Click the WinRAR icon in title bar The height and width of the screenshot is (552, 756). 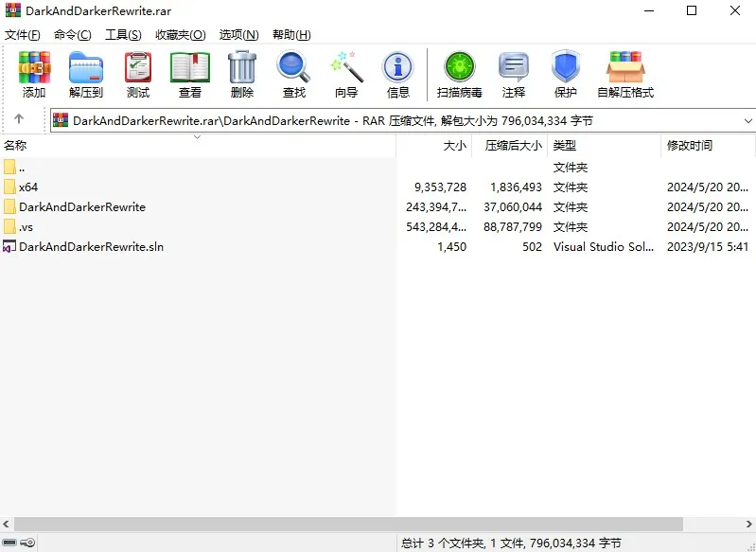(x=13, y=10)
